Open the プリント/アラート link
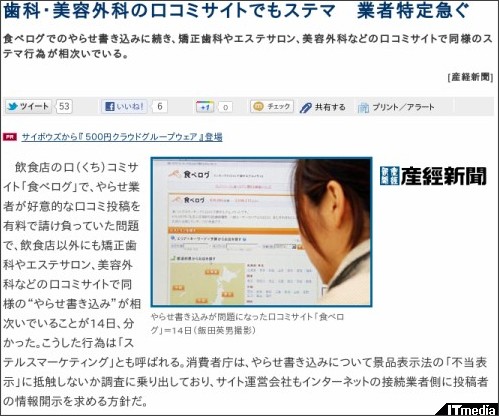 [403, 107]
